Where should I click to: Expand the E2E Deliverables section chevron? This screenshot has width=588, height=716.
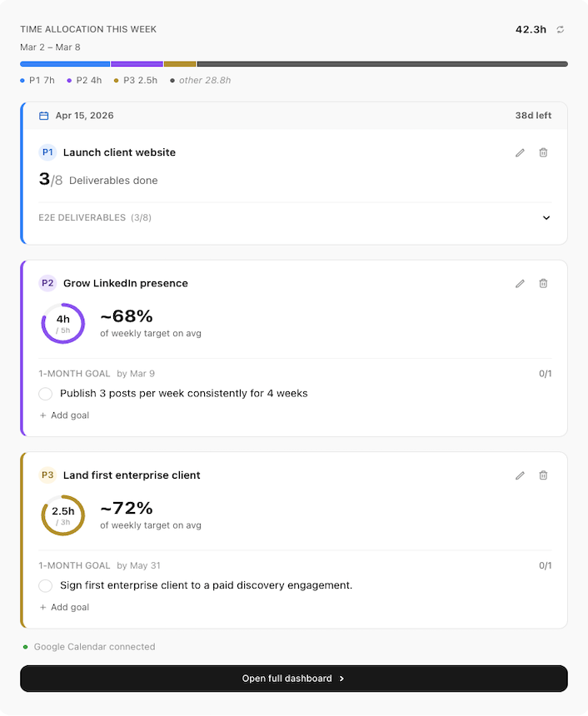[546, 218]
